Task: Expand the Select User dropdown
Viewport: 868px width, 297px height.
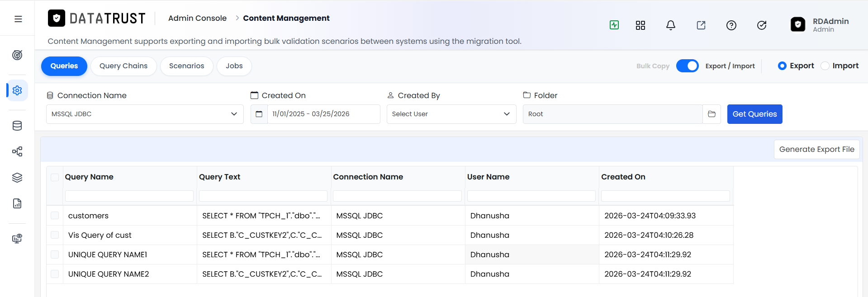Action: tap(451, 114)
